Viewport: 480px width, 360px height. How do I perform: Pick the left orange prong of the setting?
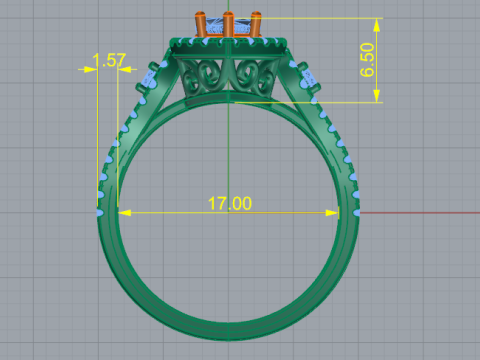coord(201,24)
